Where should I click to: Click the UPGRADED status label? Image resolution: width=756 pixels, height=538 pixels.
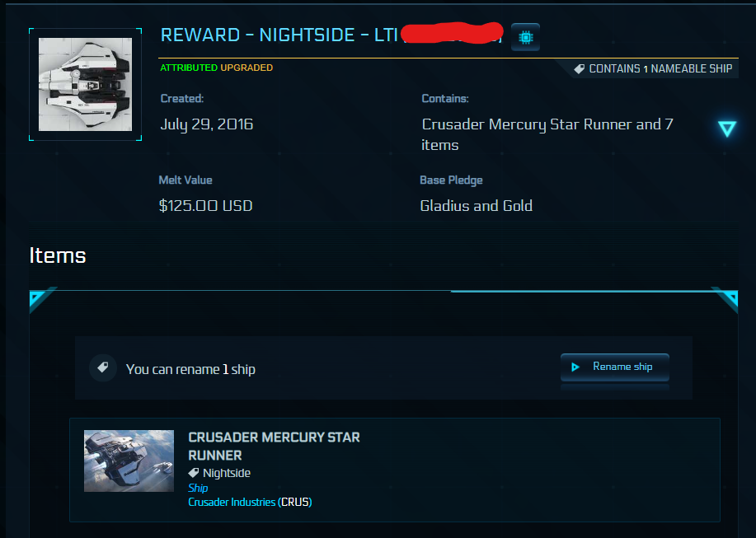[247, 68]
